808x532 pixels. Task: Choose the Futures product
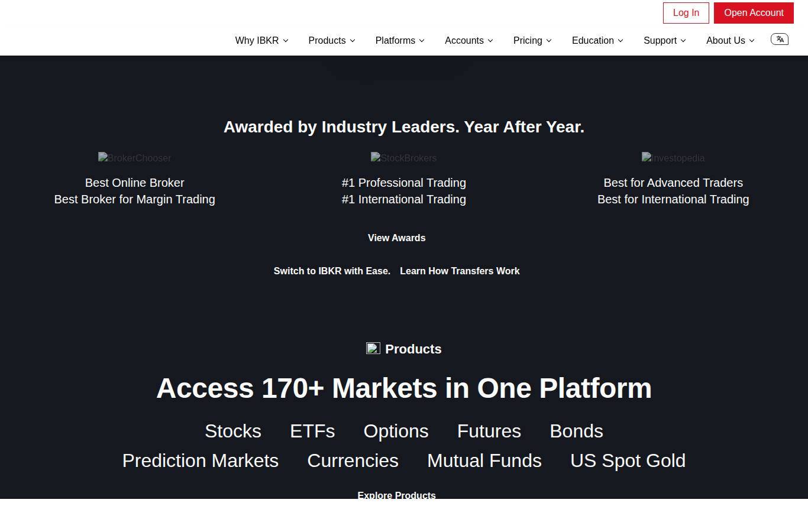tap(489, 431)
